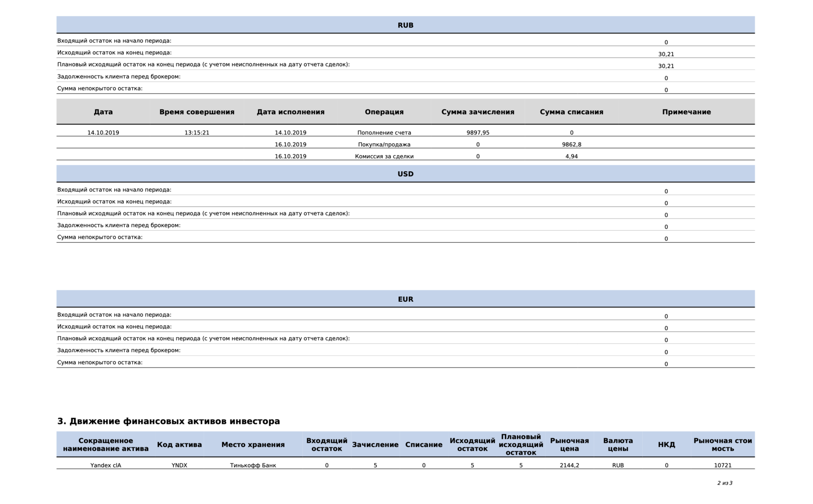This screenshot has width=813, height=504.
Task: Click the 'Рыночная стоимость' column header
Action: [x=723, y=445]
